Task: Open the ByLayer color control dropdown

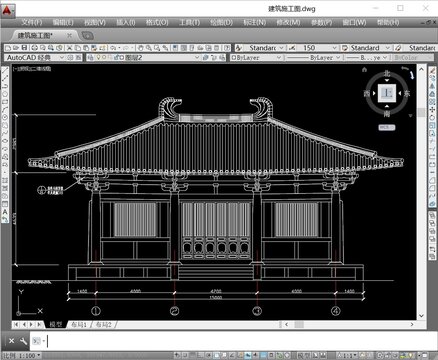Action: pyautogui.click(x=279, y=57)
